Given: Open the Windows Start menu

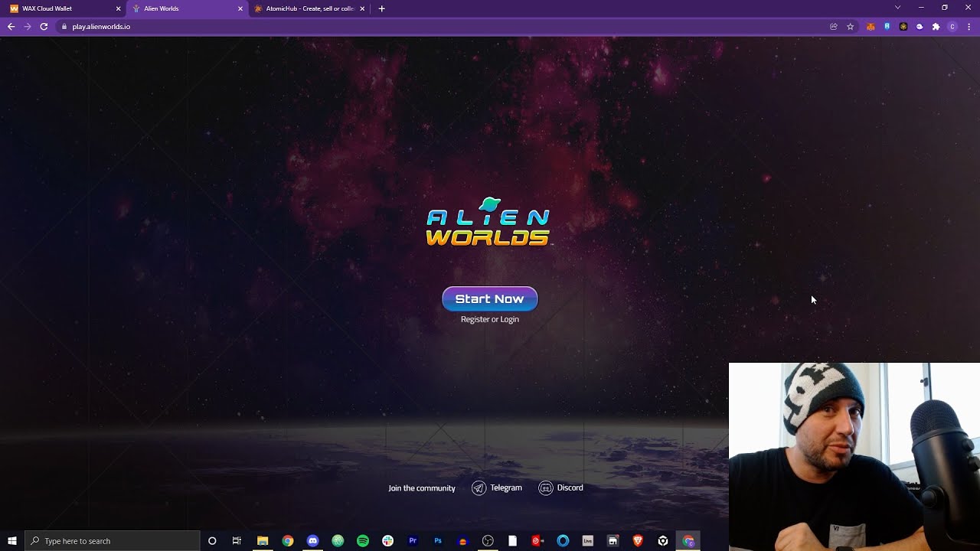Looking at the screenshot, I should click(x=12, y=541).
